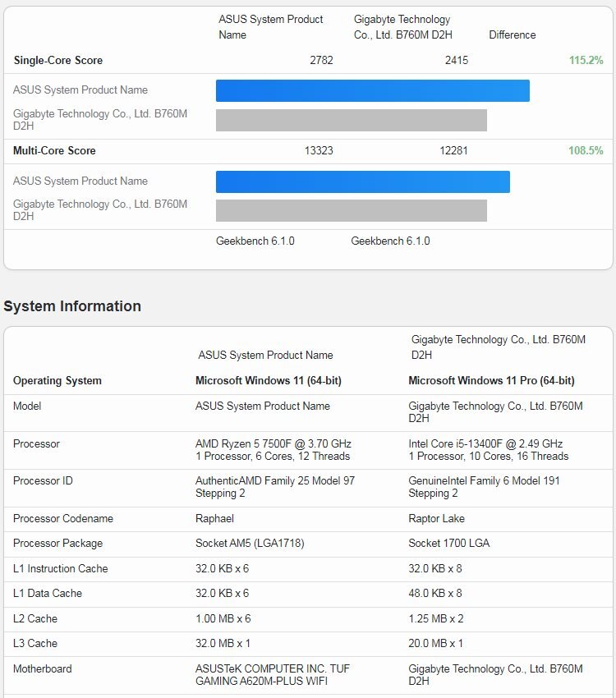
Task: Click the 115.2% difference value
Action: 586,60
